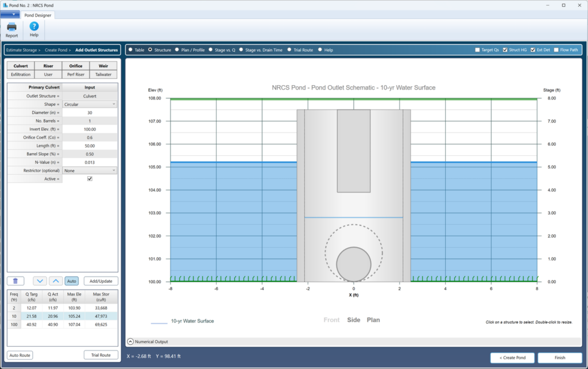Move structure up with up-chevron button
588x369 pixels.
(56, 281)
